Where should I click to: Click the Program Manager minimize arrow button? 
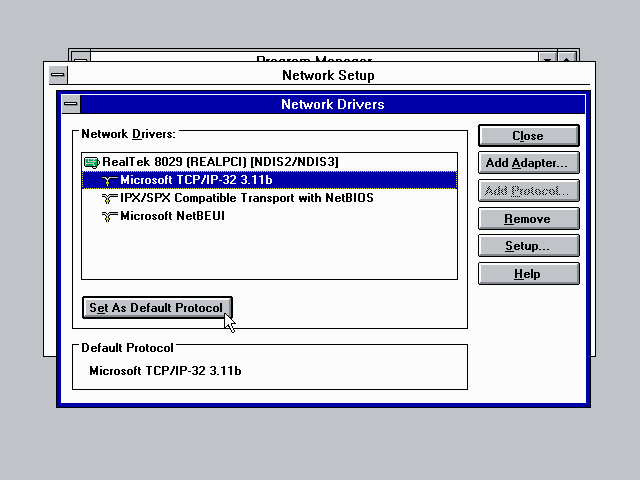click(x=547, y=57)
